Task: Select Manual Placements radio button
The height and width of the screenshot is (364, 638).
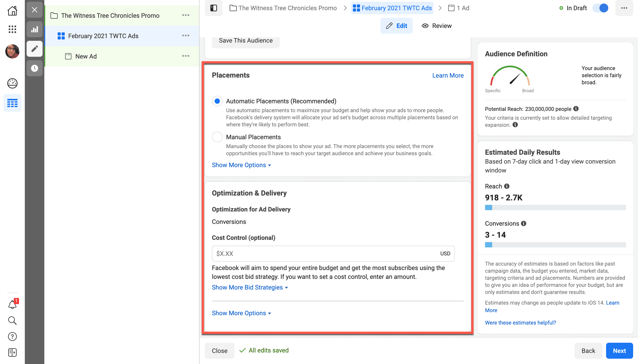Action: pos(217,137)
